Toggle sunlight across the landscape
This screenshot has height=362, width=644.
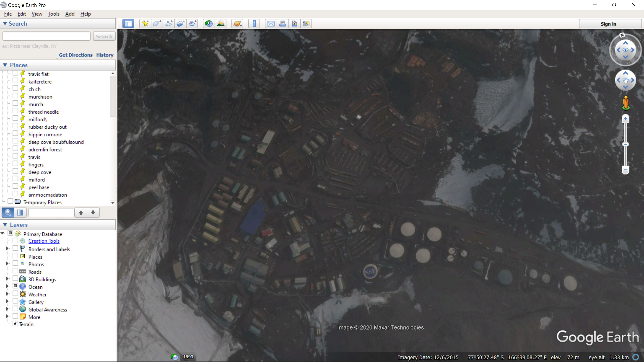tap(221, 24)
